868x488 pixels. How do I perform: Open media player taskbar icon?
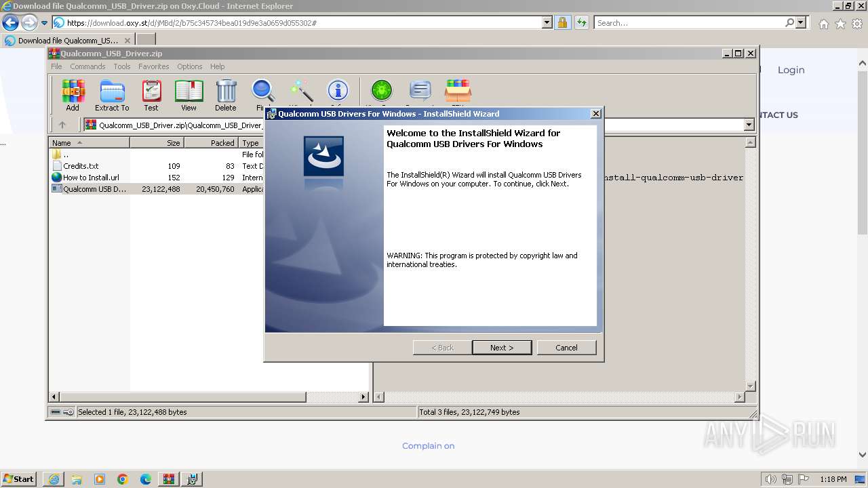tap(100, 479)
